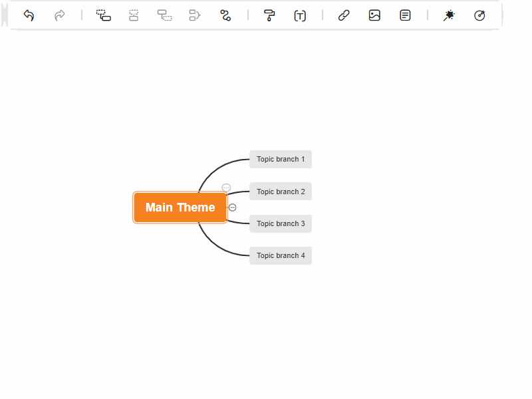Select the Main Theme central node

(x=180, y=207)
